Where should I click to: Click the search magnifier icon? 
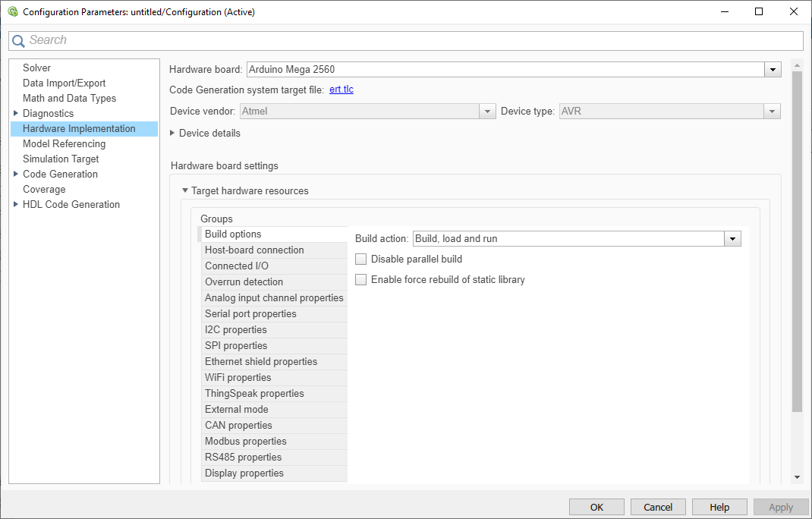point(18,40)
